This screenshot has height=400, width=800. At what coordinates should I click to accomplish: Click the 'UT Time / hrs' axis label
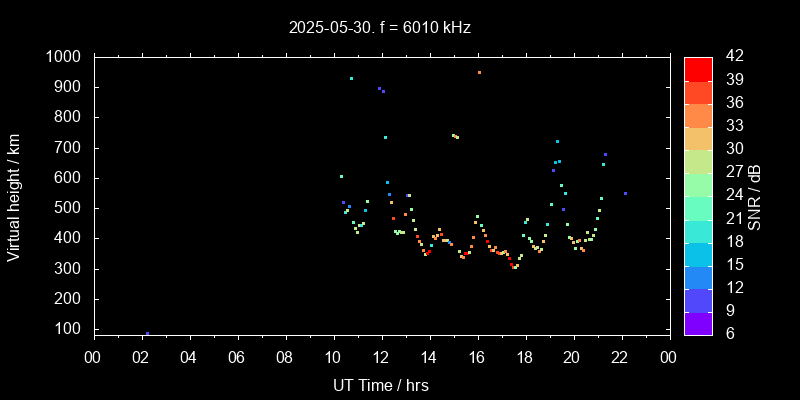[381, 384]
